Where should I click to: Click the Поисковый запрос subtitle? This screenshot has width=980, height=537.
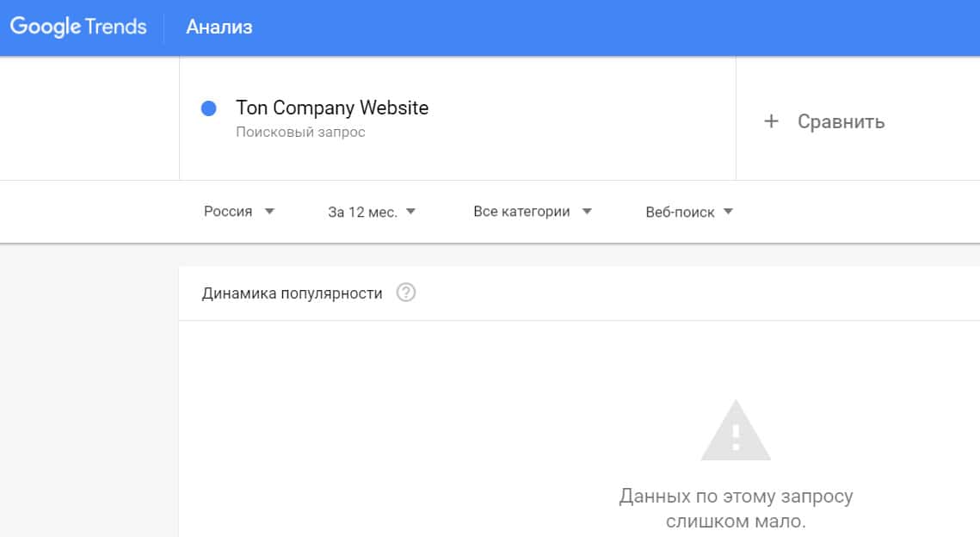pos(300,133)
